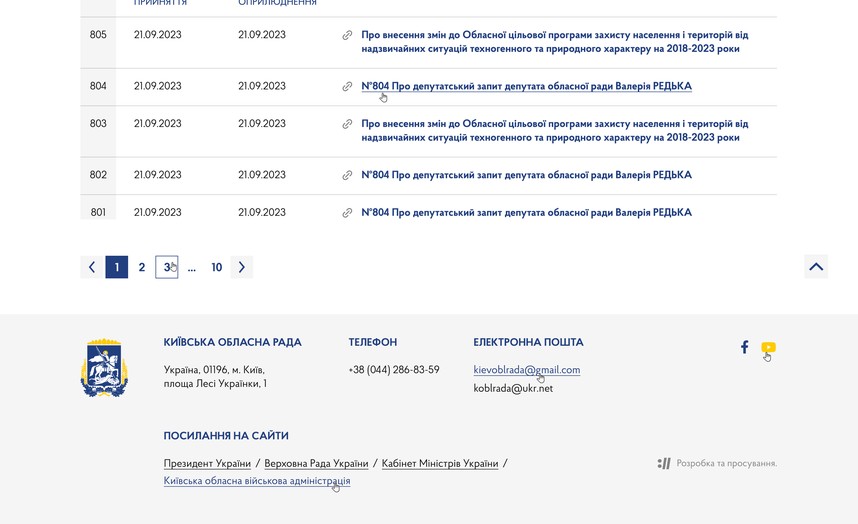
Task: Click the link icon in row 802
Action: pyautogui.click(x=347, y=176)
